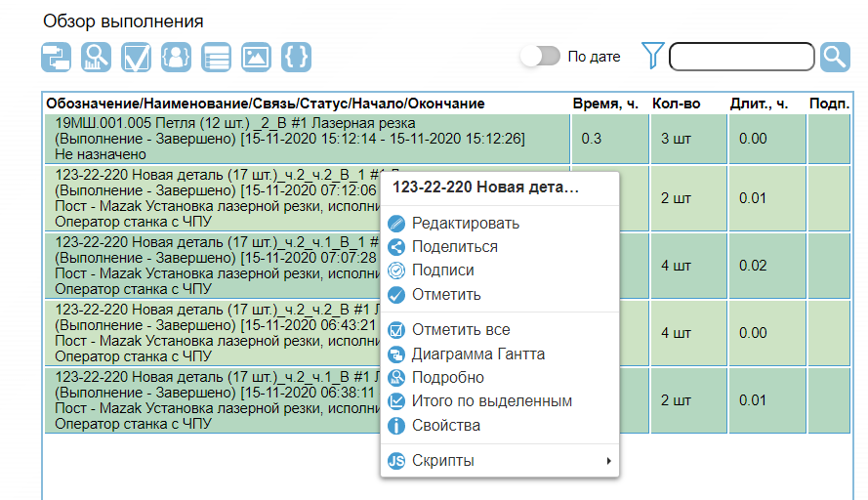This screenshot has height=500, width=868.
Task: Choose «Итого по выделенным» menu item
Action: click(x=491, y=401)
